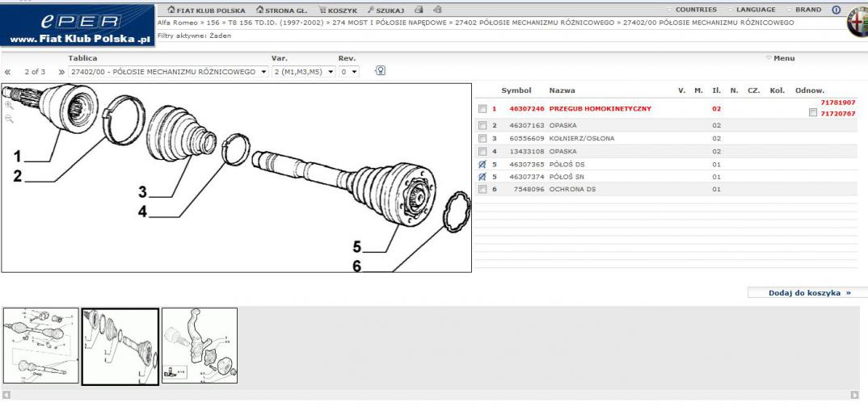The height and width of the screenshot is (415, 868).
Task: Uncheck box for 46307365 PÓŁOŚ DS
Action: coord(482,165)
